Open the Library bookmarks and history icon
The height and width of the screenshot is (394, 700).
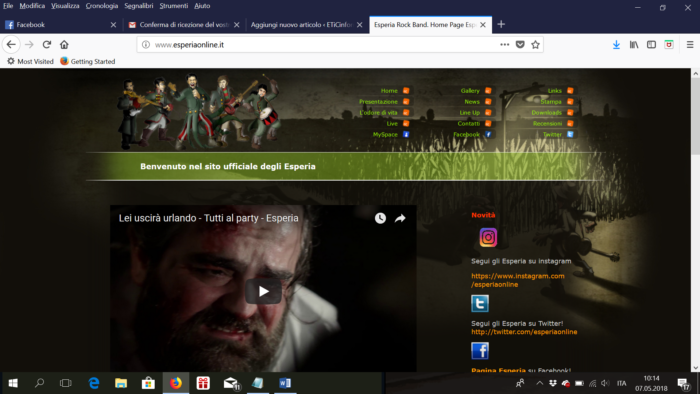click(x=634, y=45)
